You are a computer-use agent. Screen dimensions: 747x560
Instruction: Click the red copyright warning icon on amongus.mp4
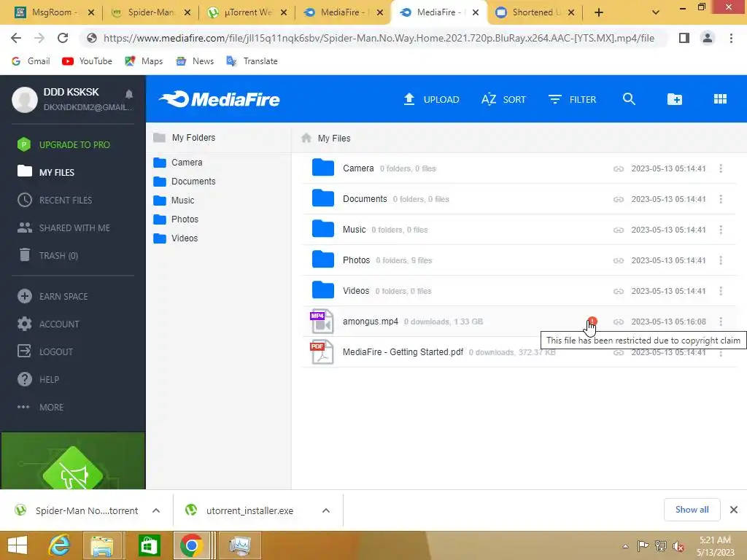click(x=592, y=321)
